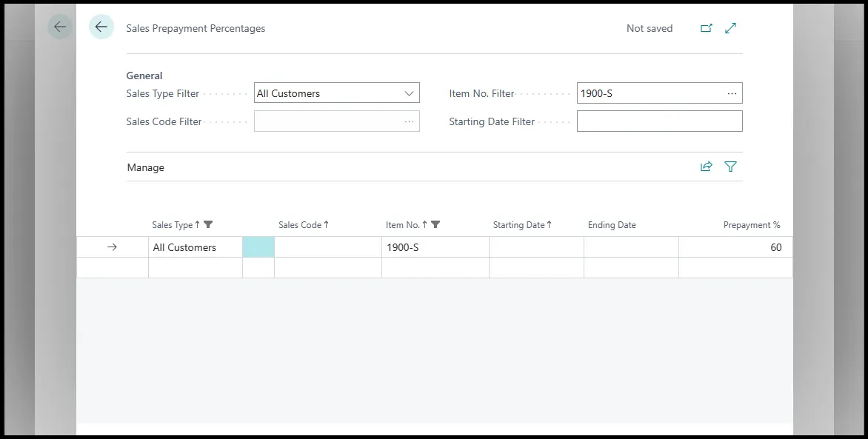Click the Item No. Filter field with 1900-S
868x439 pixels.
coord(659,93)
